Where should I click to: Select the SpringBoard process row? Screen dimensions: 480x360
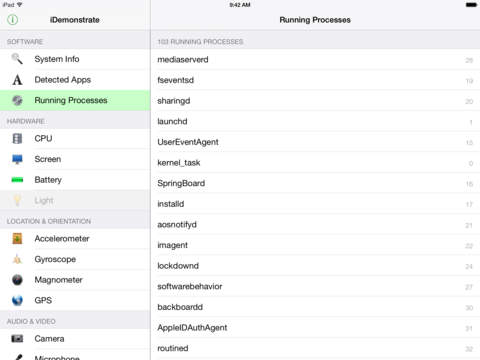click(315, 183)
